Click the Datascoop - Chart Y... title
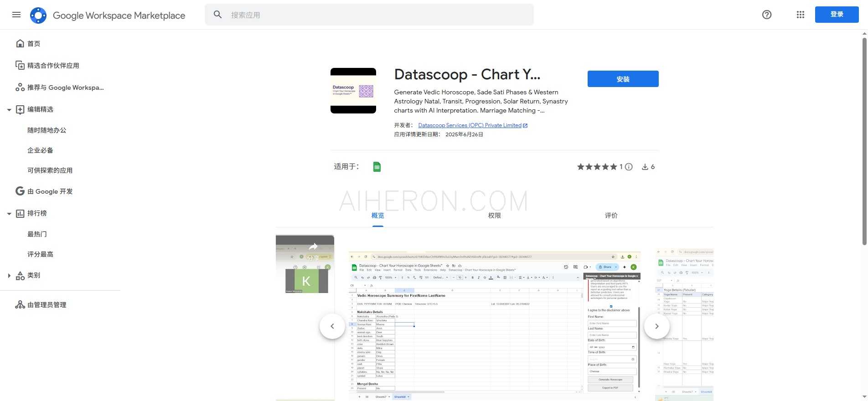The image size is (868, 401). coord(467,74)
